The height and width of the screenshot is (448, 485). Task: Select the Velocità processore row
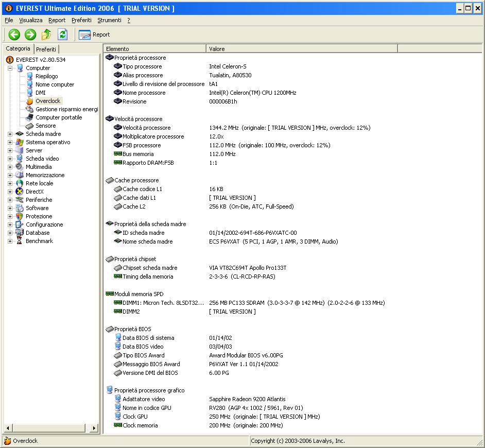(242, 128)
